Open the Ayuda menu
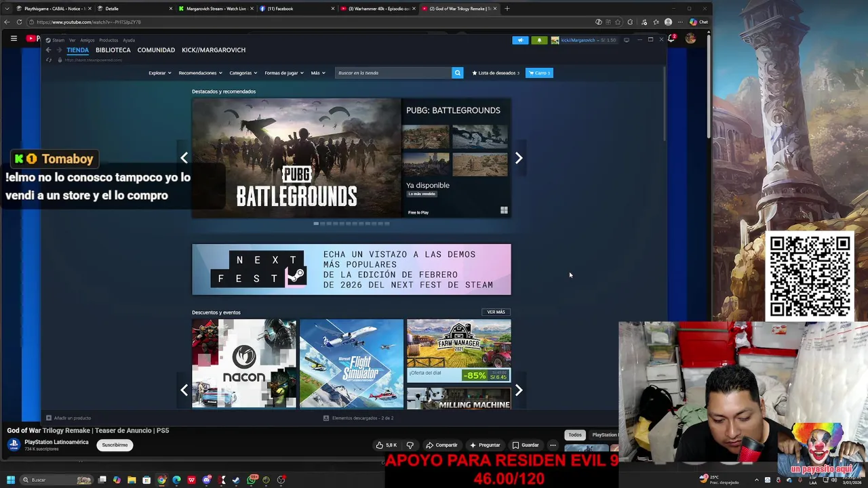Image resolution: width=868 pixels, height=488 pixels. [129, 40]
